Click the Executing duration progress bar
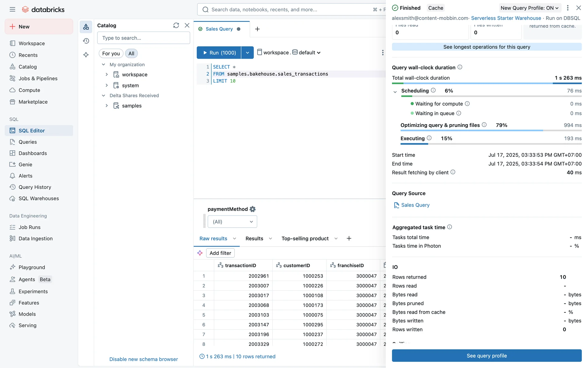The height and width of the screenshot is (368, 588). tap(491, 144)
